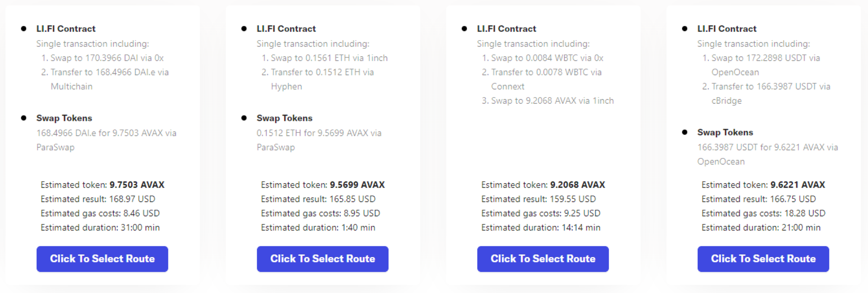
Task: Click 'Transfer to 166.3987 USDT via cBridge' step
Action: (770, 87)
